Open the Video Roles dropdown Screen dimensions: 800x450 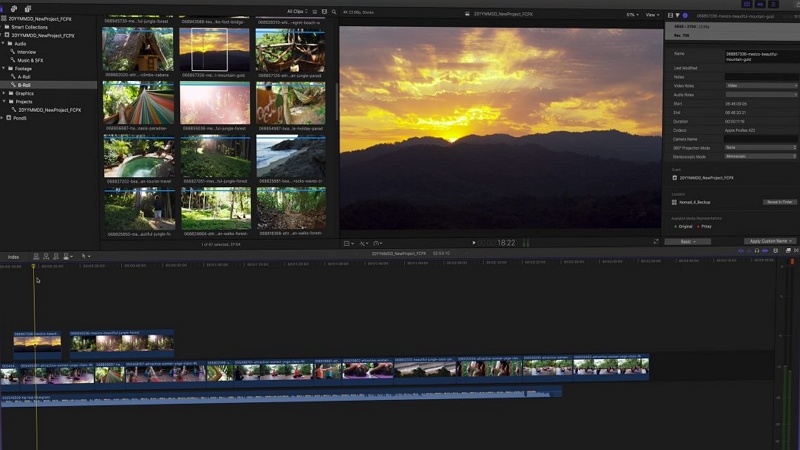click(x=761, y=86)
